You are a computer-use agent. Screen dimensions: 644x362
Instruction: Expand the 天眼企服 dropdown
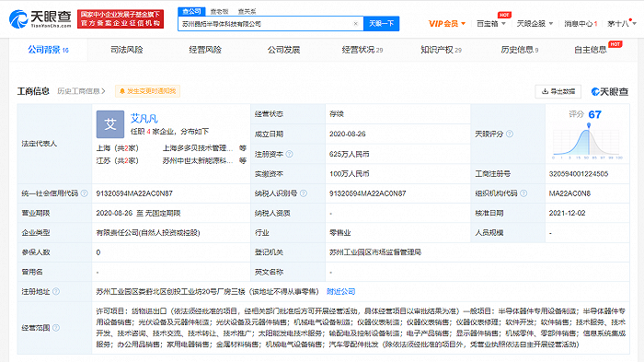535,24
